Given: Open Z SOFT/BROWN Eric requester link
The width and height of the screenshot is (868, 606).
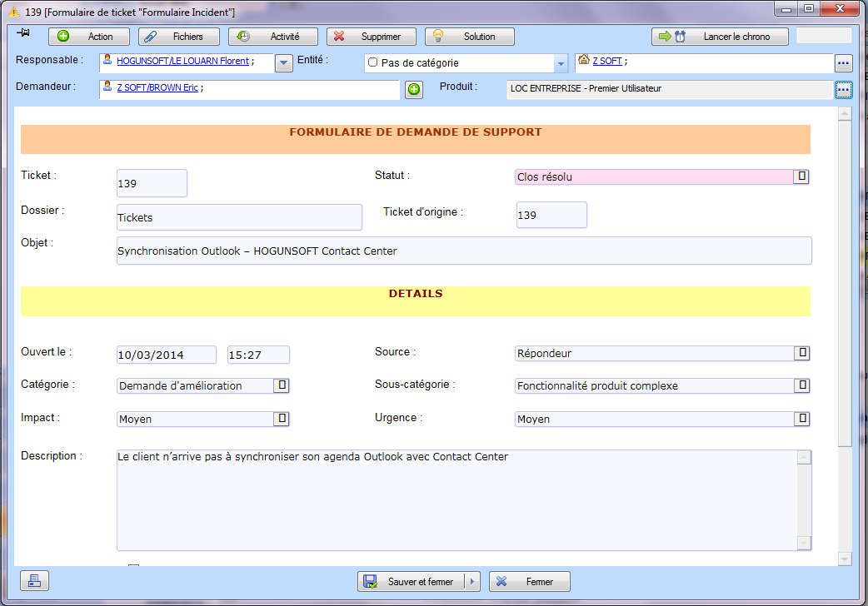Looking at the screenshot, I should pos(157,87).
